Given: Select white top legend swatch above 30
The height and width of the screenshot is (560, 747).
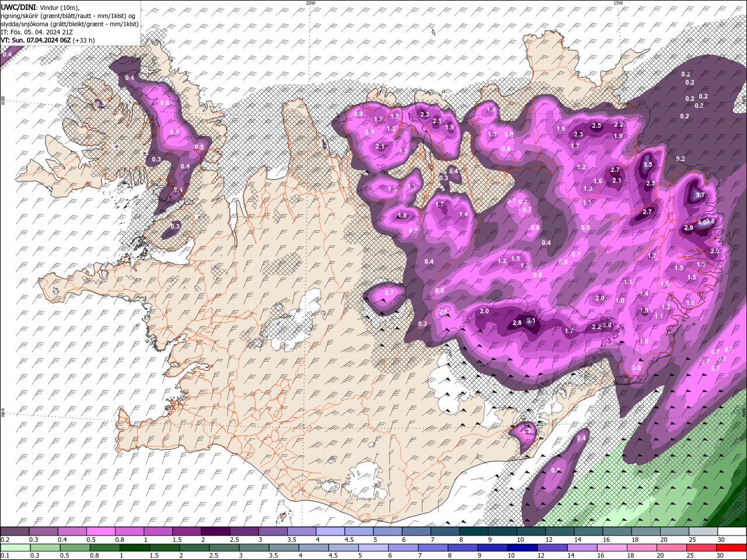Looking at the screenshot, I should click(731, 531).
